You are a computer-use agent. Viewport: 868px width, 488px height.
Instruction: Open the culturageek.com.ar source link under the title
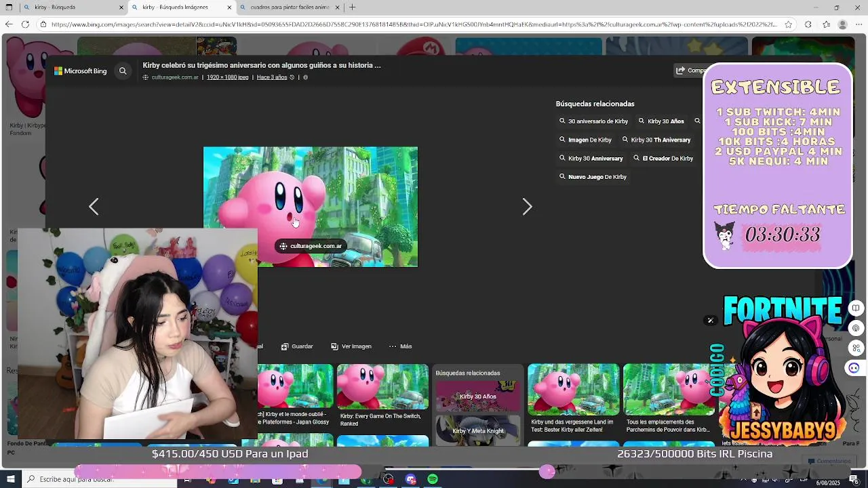point(175,77)
